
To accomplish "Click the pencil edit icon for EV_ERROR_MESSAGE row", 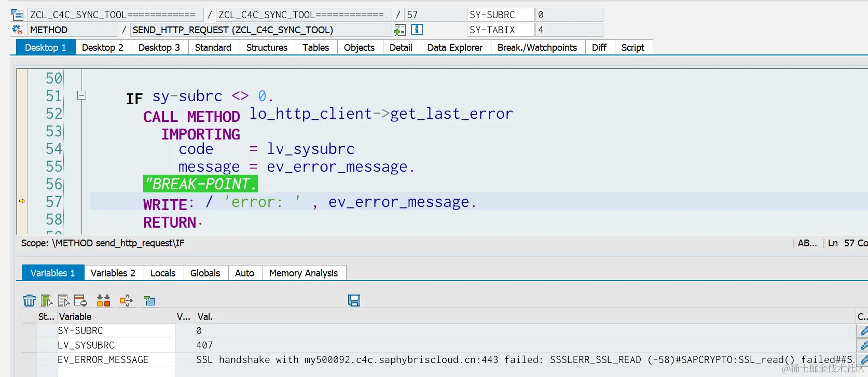I will [x=863, y=360].
